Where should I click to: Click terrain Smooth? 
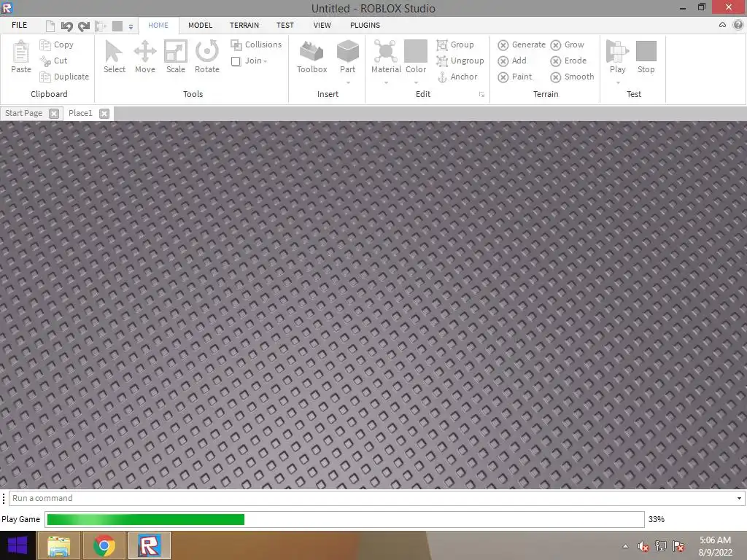[x=572, y=77]
